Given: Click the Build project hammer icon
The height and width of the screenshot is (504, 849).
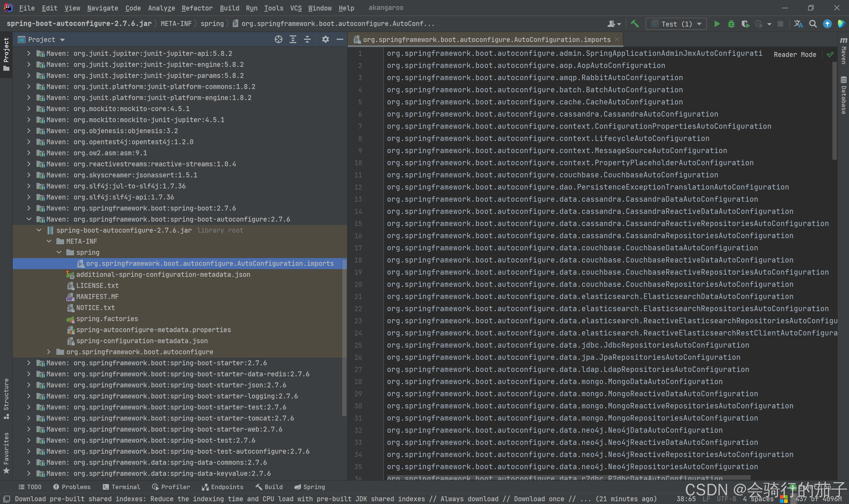Looking at the screenshot, I should click(634, 24).
